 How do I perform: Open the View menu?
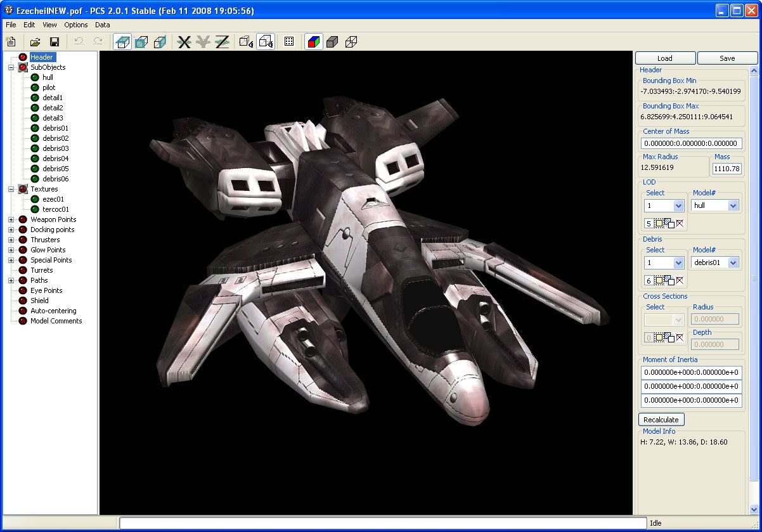point(49,25)
